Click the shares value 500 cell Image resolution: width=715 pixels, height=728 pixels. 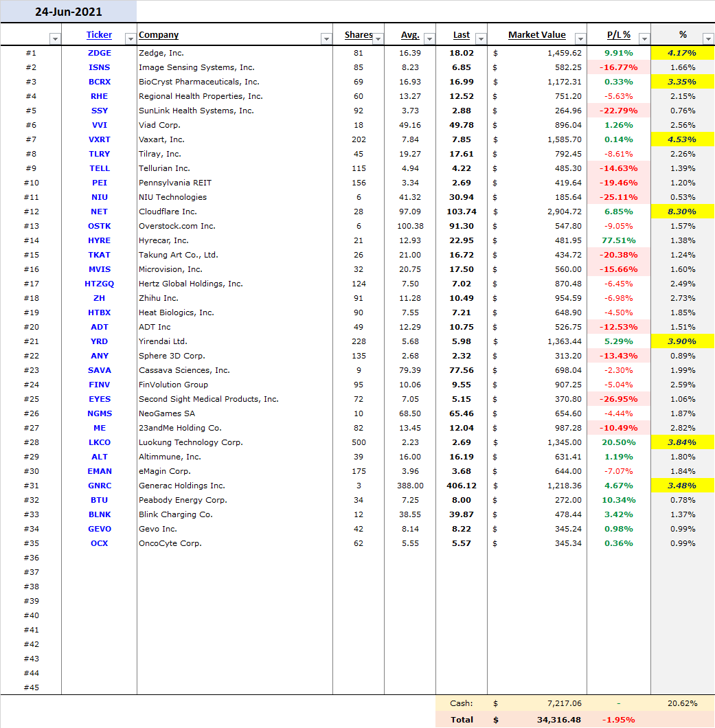click(x=359, y=442)
